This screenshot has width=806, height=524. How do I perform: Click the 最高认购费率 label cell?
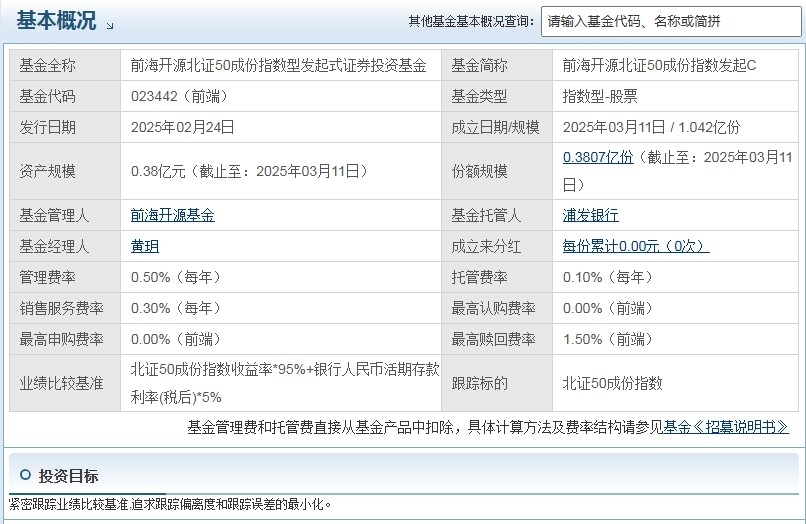(x=497, y=308)
